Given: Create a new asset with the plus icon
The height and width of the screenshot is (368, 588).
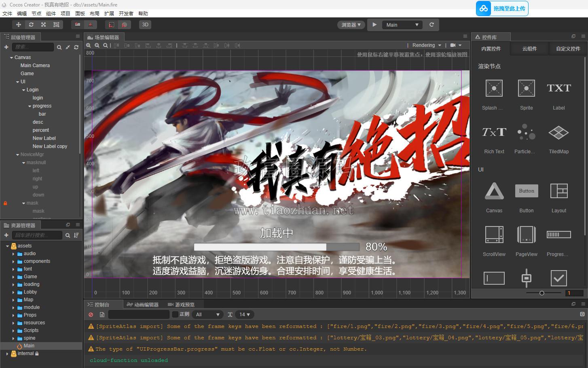Looking at the screenshot, I should (6, 235).
